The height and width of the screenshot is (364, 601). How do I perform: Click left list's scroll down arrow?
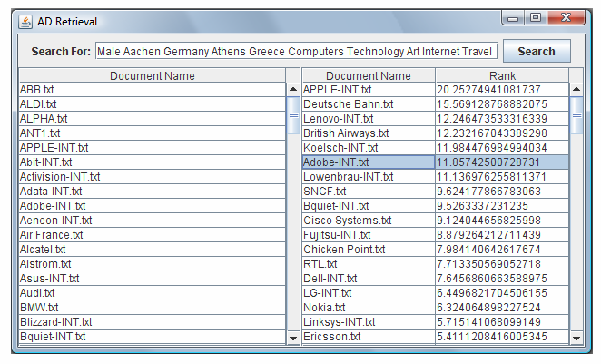tap(293, 338)
